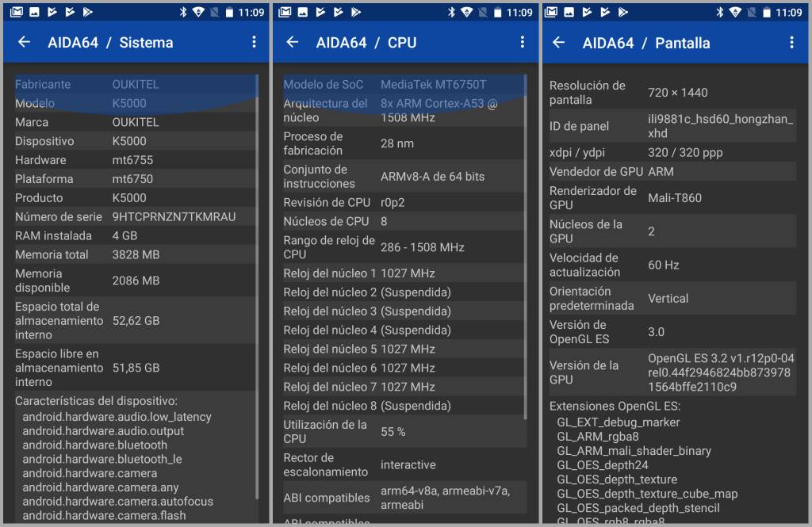The width and height of the screenshot is (812, 527).
Task: Tap the Gmail notification icon in CPU panel
Action: pyautogui.click(x=285, y=12)
